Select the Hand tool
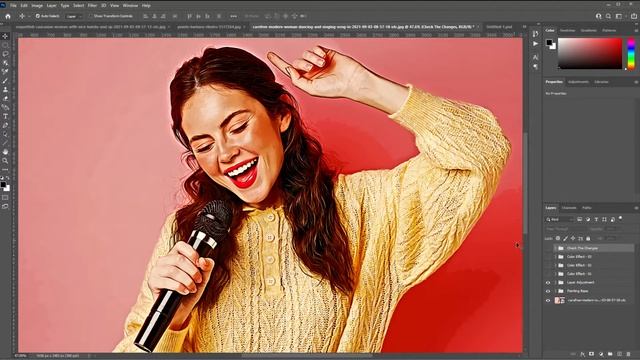640x360 pixels. pyautogui.click(x=5, y=152)
